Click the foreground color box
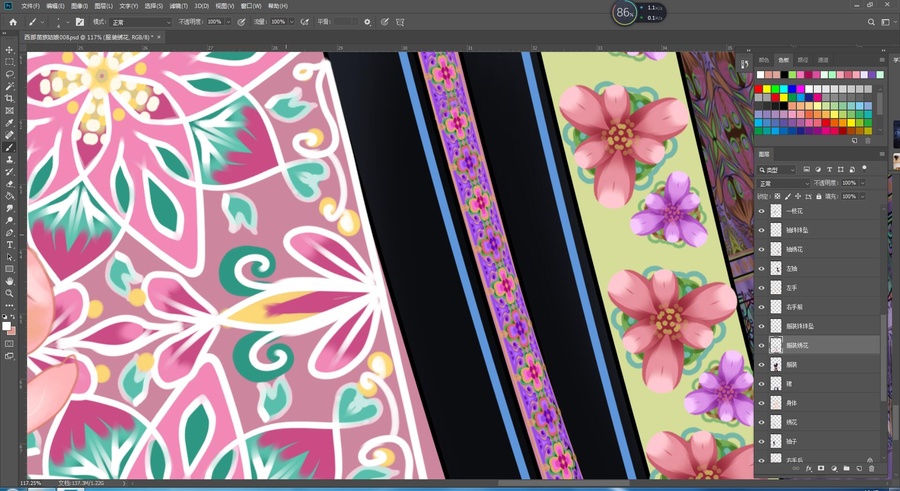 (x=7, y=326)
